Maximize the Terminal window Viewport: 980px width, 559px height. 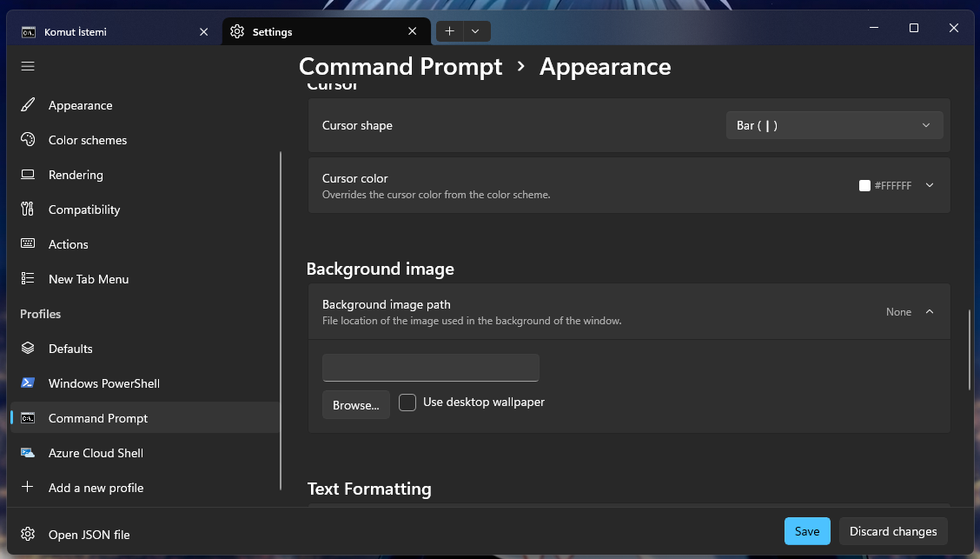pos(914,28)
